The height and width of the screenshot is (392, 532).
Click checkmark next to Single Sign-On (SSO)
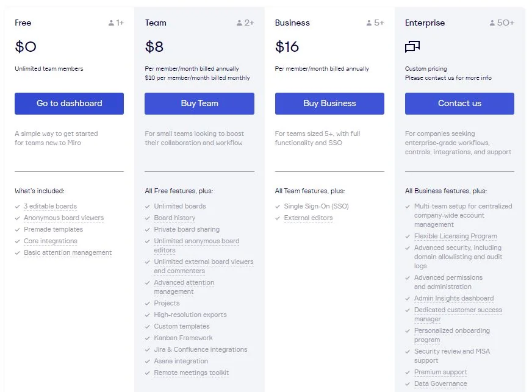pos(278,207)
